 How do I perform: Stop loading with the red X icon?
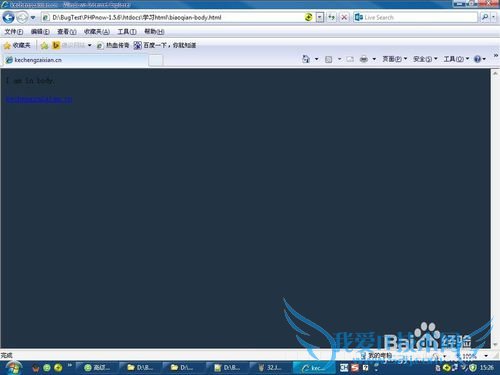[x=344, y=17]
